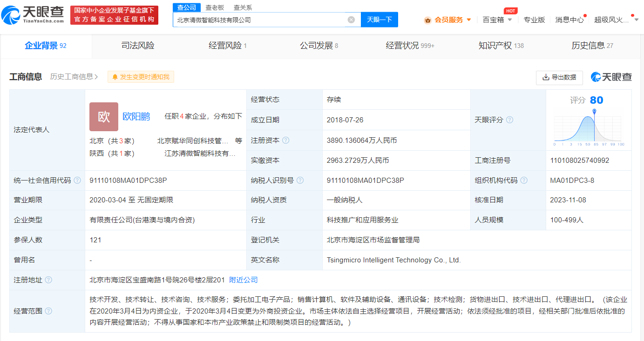This screenshot has width=644, height=341.
Task: Open the 专业版 link
Action: pyautogui.click(x=534, y=20)
